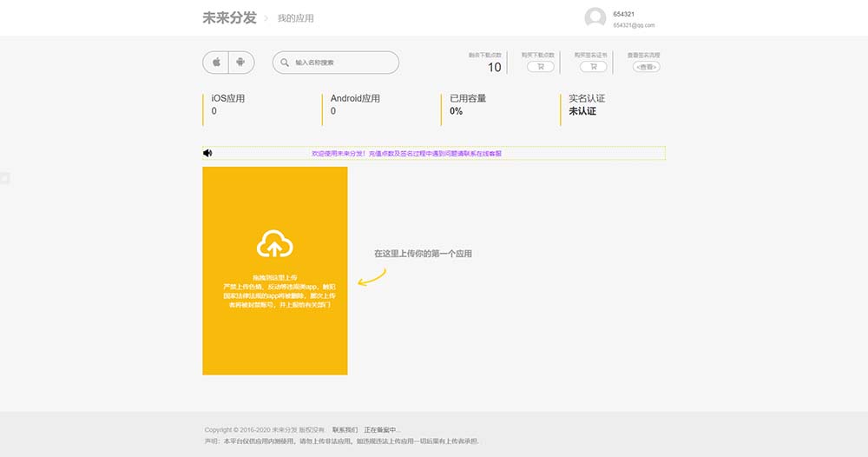The height and width of the screenshot is (457, 868).
Task: Click the cloud upload icon
Action: pos(274,244)
